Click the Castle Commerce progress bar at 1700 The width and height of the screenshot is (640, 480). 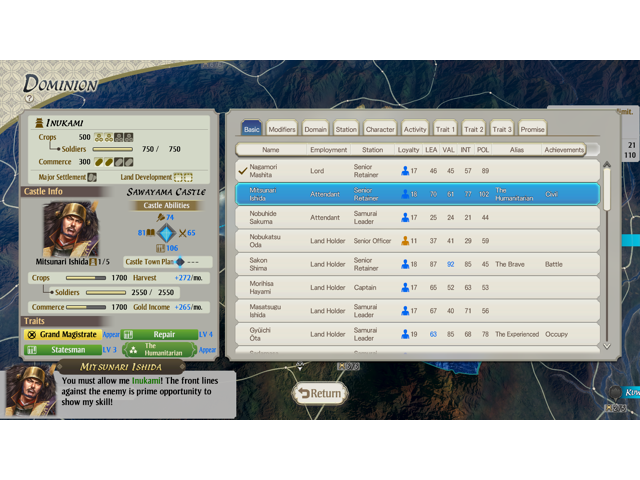point(86,307)
